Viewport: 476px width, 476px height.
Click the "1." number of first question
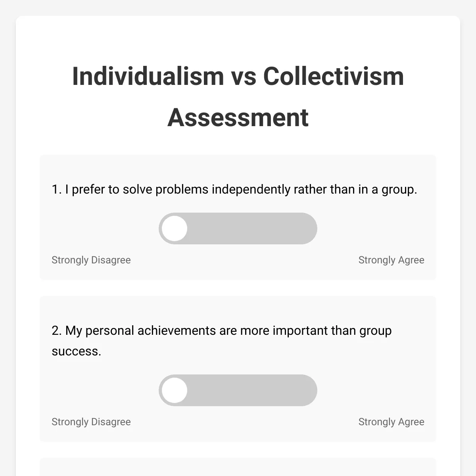[57, 190]
